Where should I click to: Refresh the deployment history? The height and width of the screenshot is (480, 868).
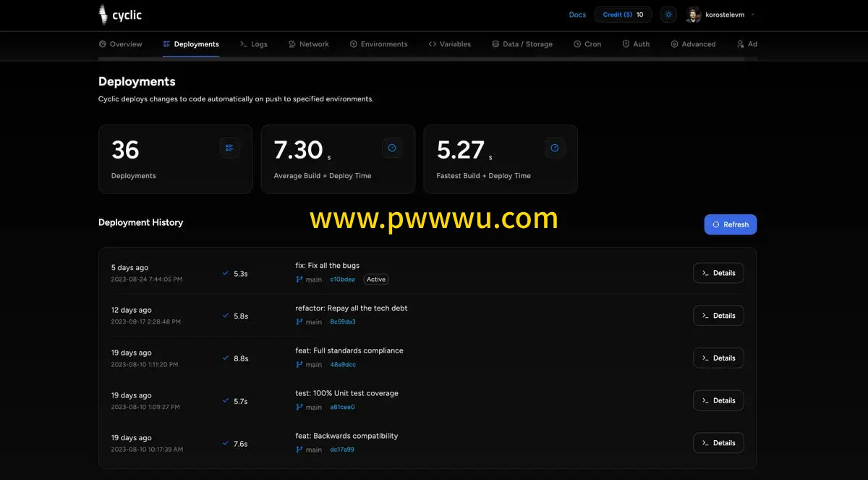pos(730,224)
